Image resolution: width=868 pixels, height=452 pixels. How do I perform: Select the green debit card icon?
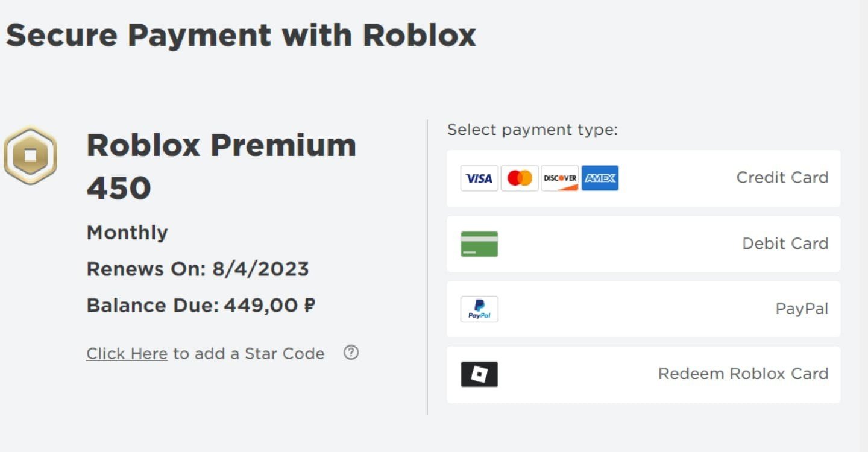tap(479, 244)
